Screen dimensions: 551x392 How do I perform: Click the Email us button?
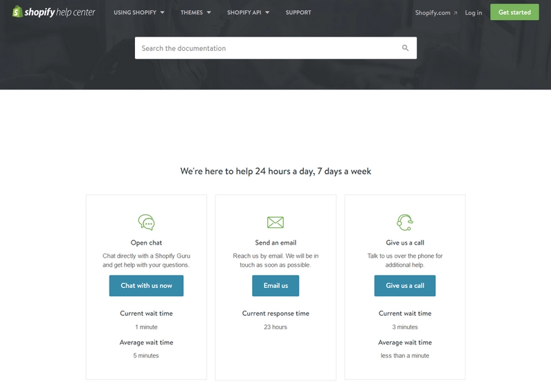pyautogui.click(x=275, y=285)
